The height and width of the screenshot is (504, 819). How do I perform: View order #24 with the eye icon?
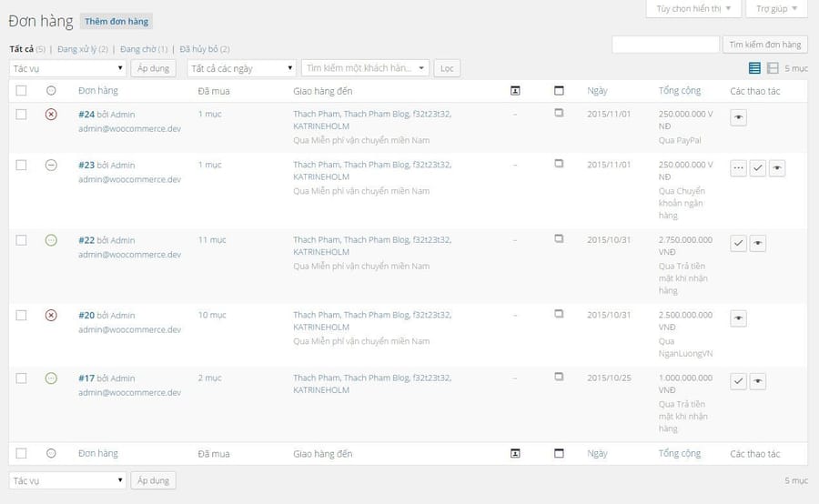(x=738, y=117)
